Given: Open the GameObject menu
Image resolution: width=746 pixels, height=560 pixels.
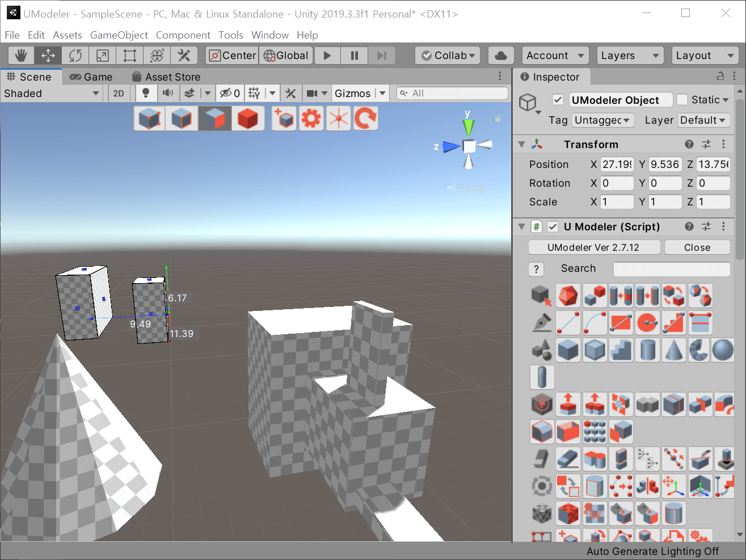Looking at the screenshot, I should [x=119, y=35].
